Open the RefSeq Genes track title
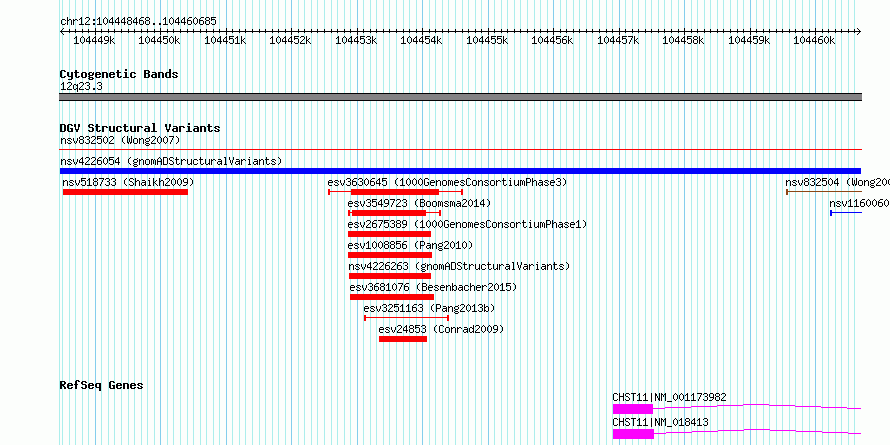Viewport: 890px width, 445px height. [x=102, y=385]
